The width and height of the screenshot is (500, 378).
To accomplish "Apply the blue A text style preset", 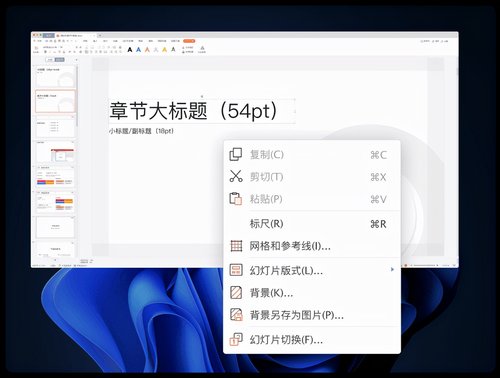I will 138,50.
